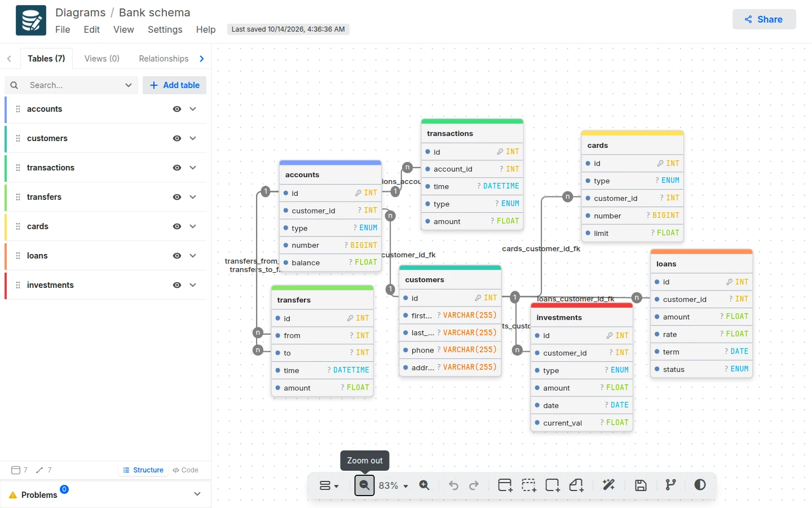This screenshot has height=508, width=812.
Task: Open the layout options dropdown in toolbar
Action: click(329, 485)
